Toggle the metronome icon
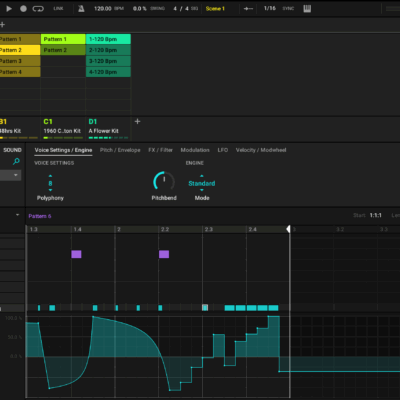 (81, 9)
